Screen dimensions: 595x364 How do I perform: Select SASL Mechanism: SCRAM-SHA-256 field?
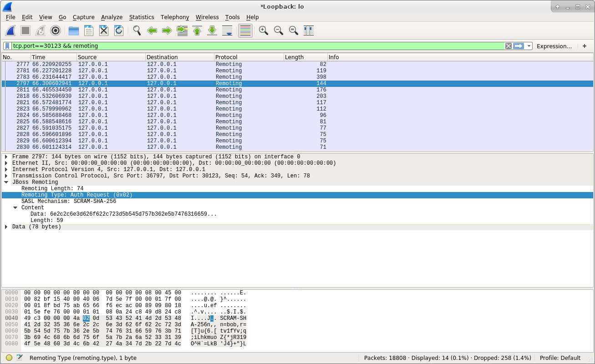tap(68, 201)
